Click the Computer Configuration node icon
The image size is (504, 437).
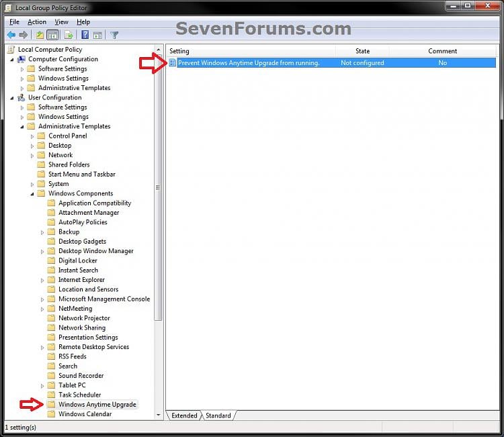tap(22, 59)
